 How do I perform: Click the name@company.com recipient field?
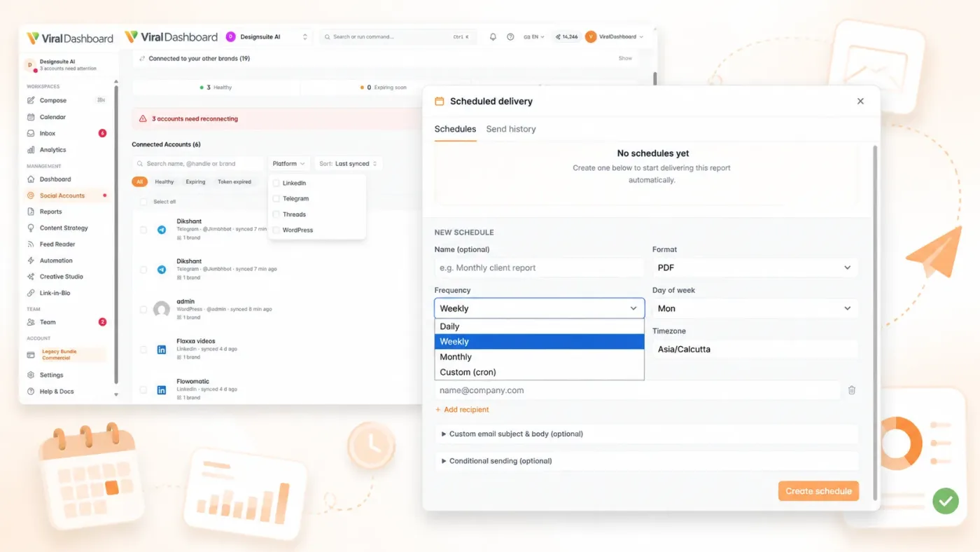click(637, 390)
